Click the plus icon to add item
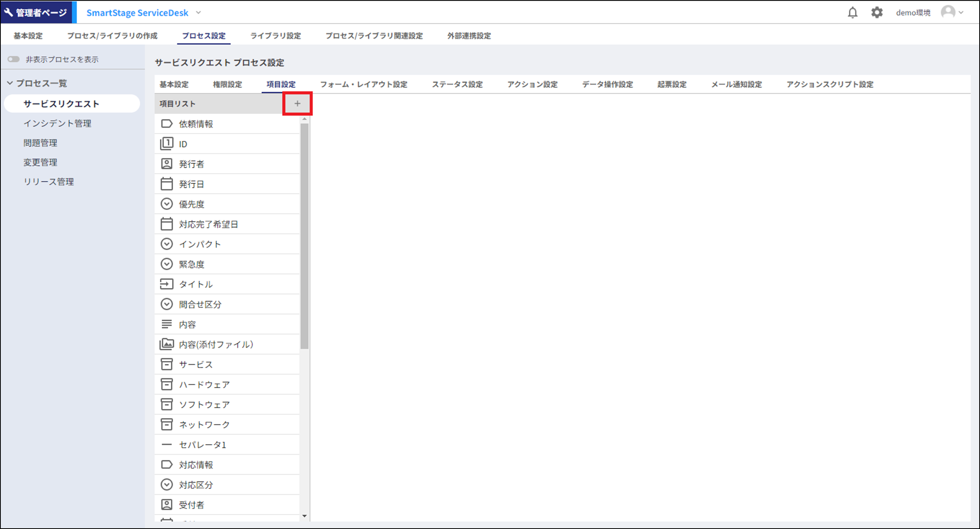Screen dimensions: 980x529 pyautogui.click(x=297, y=103)
